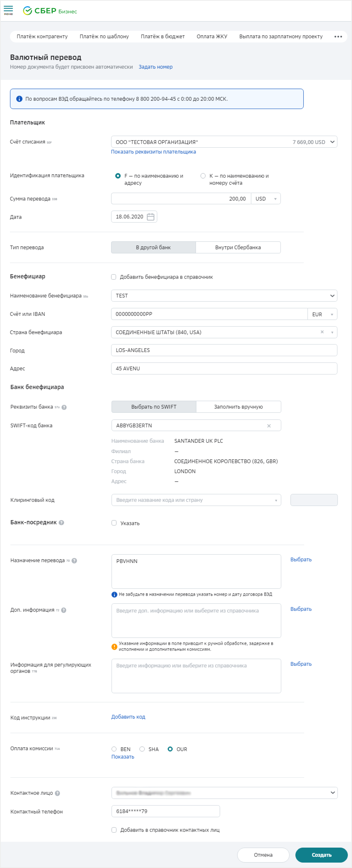The height and width of the screenshot is (868, 352).
Task: Click the Добавить код link
Action: click(x=128, y=717)
